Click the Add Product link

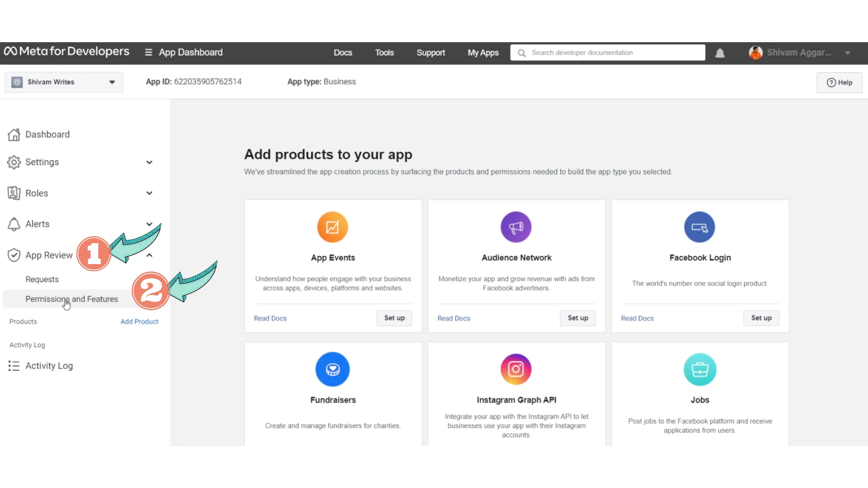coord(139,321)
